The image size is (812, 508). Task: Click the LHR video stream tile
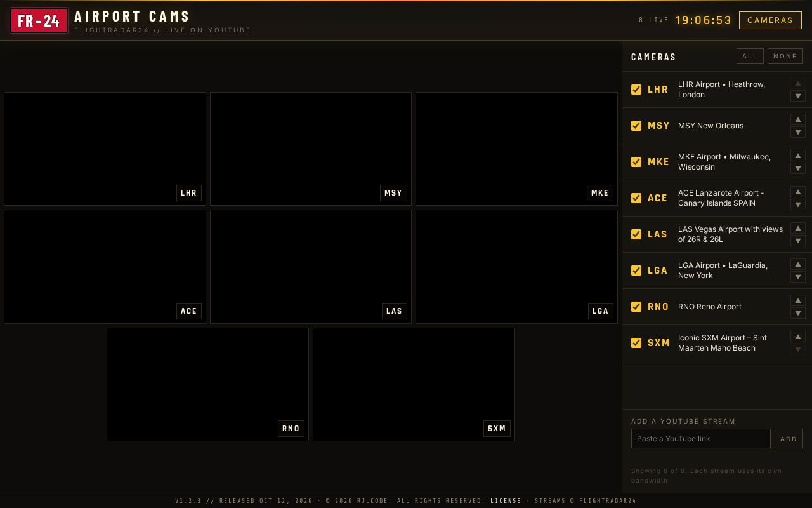click(x=105, y=149)
